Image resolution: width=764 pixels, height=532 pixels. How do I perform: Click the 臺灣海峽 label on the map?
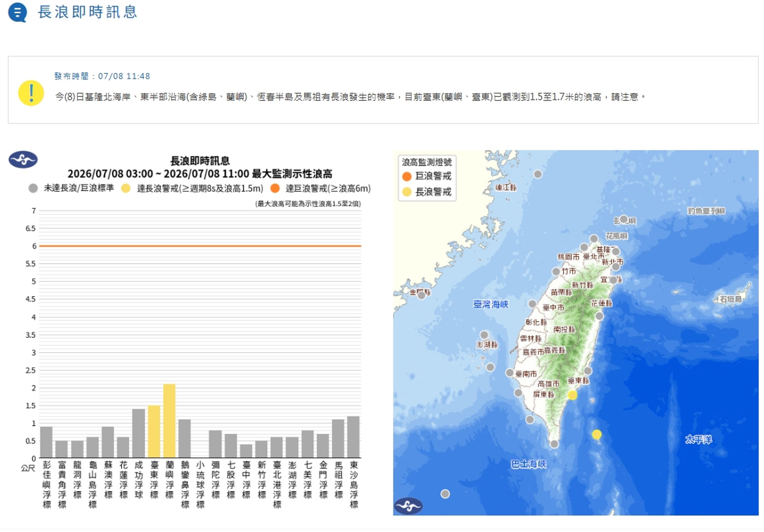(491, 304)
